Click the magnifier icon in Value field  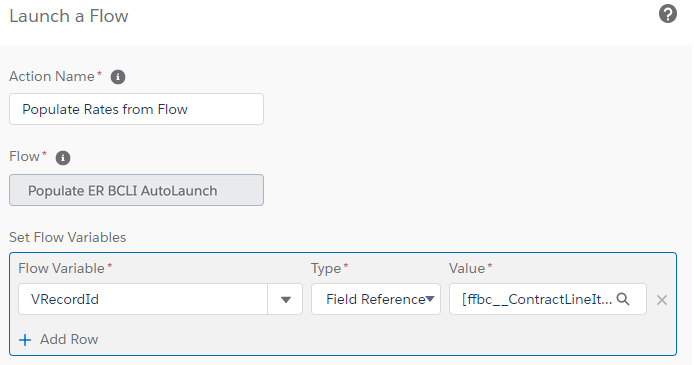tap(623, 299)
